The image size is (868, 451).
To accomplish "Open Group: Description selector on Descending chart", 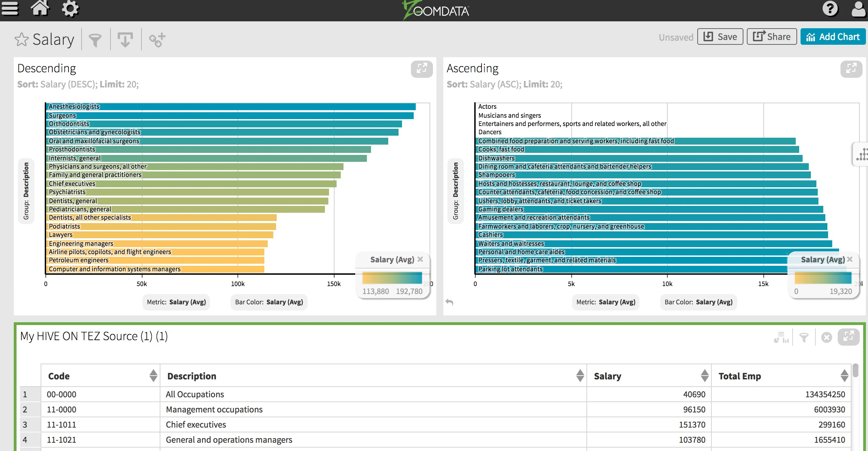I will 26,191.
